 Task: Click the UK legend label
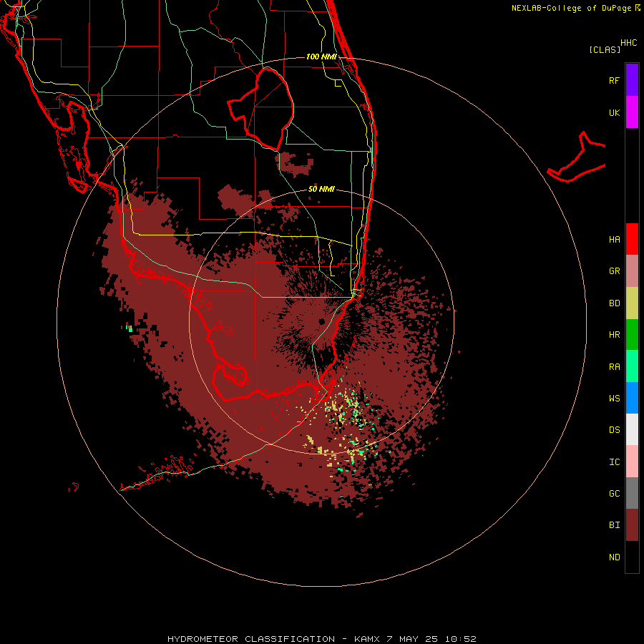(614, 112)
